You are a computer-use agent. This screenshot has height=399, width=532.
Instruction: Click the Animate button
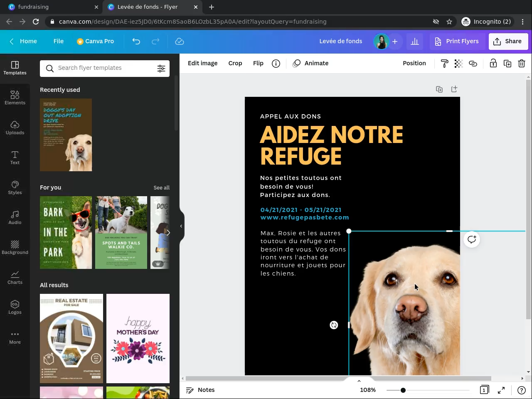tap(310, 63)
